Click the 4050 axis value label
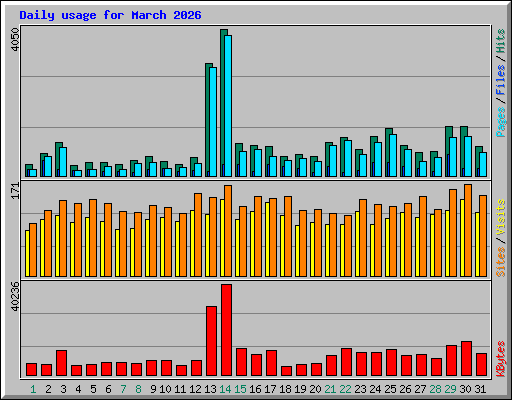This screenshot has height=400, width=512. click(x=15, y=39)
